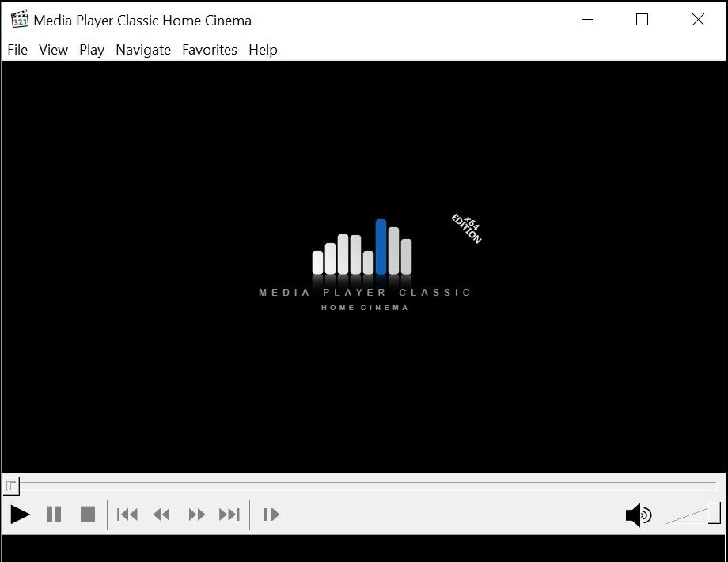
Task: Pause playback using the Pause button
Action: coord(54,515)
